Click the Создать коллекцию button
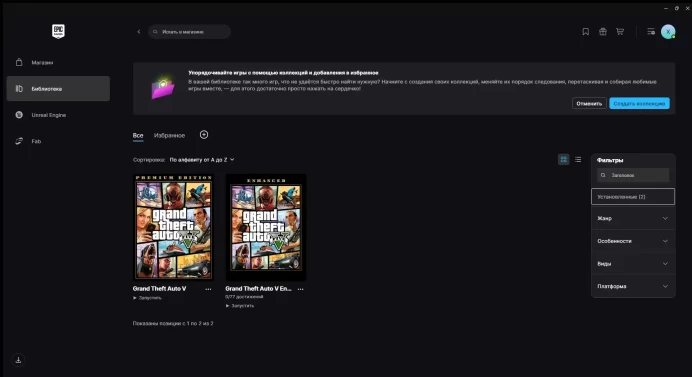 coord(639,103)
